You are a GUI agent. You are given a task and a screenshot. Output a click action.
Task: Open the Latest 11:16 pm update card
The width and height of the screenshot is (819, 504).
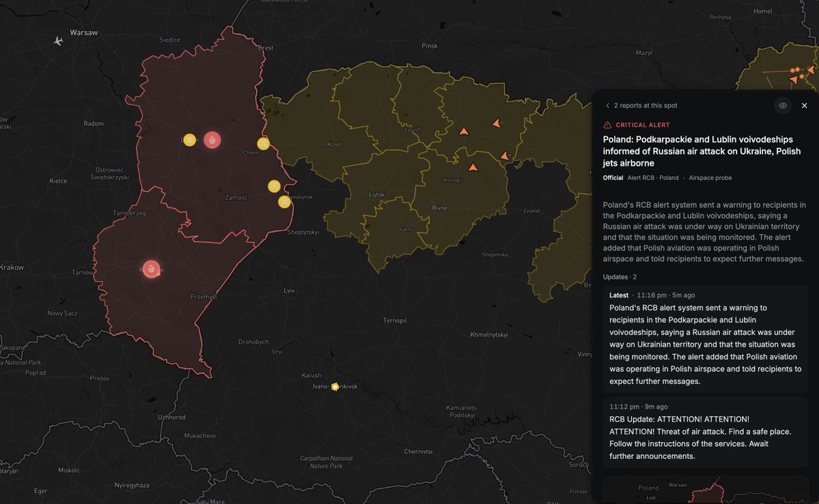(x=706, y=339)
